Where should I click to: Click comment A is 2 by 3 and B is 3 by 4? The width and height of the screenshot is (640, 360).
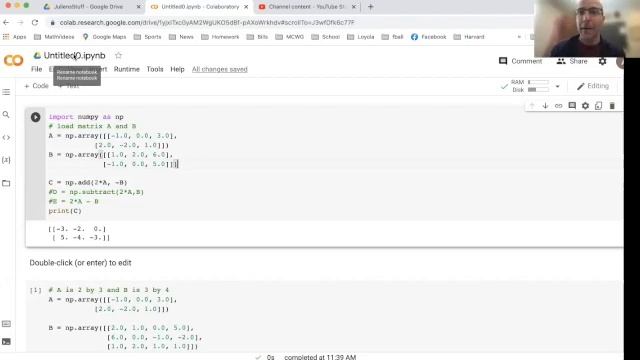[x=109, y=290]
